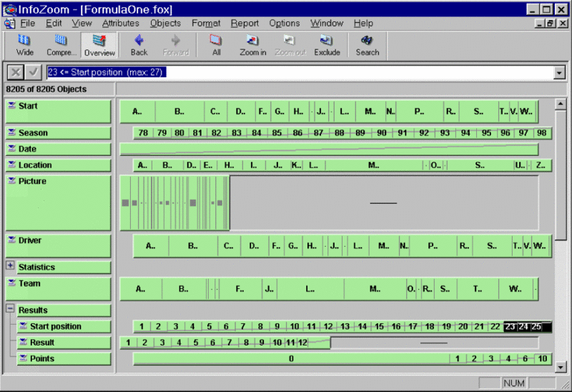The width and height of the screenshot is (572, 392).
Task: Open the Report menu
Action: tap(245, 24)
